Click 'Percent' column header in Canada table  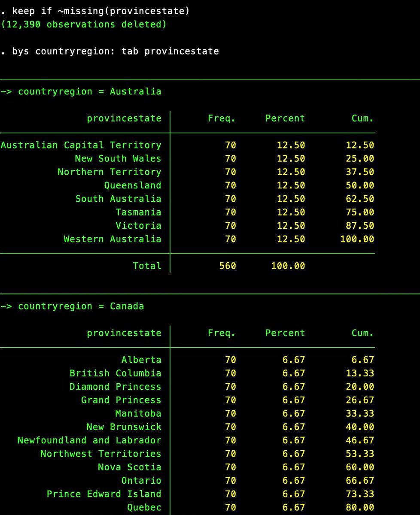pyautogui.click(x=285, y=333)
